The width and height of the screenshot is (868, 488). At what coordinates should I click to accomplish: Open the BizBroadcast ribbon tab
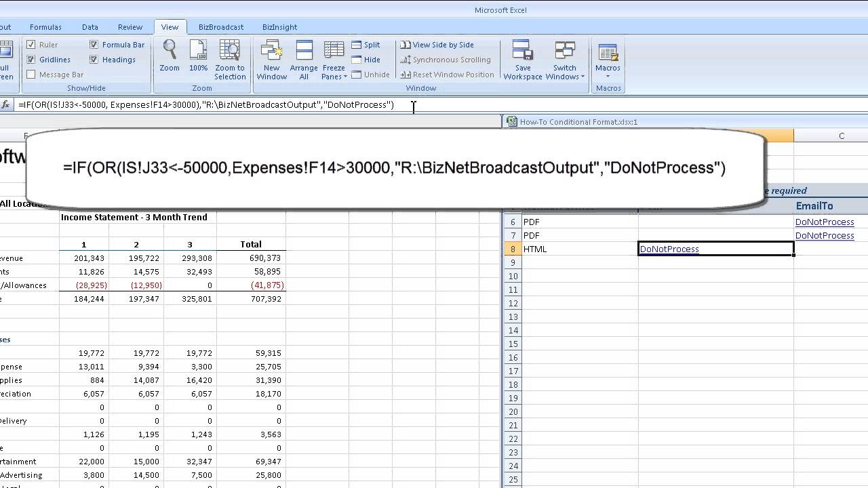221,27
